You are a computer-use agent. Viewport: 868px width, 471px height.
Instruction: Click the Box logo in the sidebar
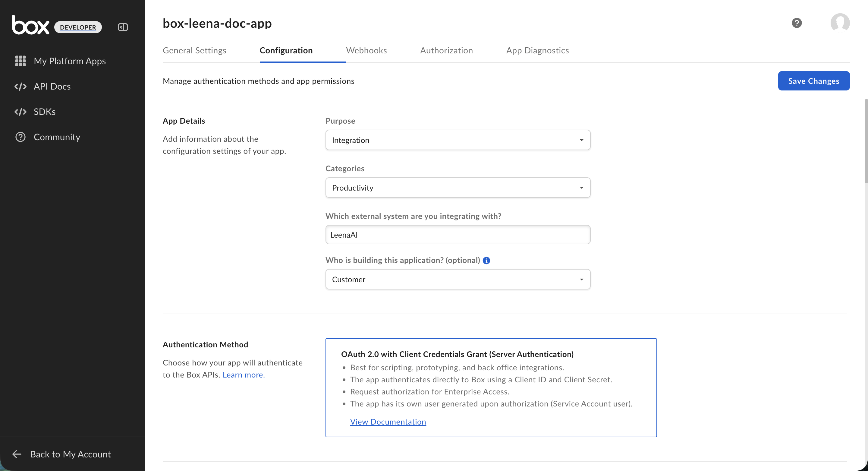(x=30, y=26)
